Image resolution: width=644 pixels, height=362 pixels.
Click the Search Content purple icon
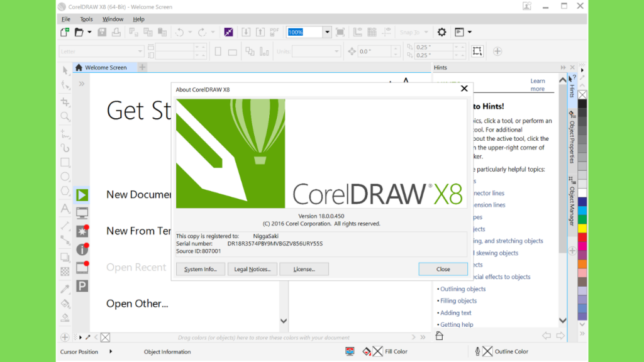coord(229,32)
